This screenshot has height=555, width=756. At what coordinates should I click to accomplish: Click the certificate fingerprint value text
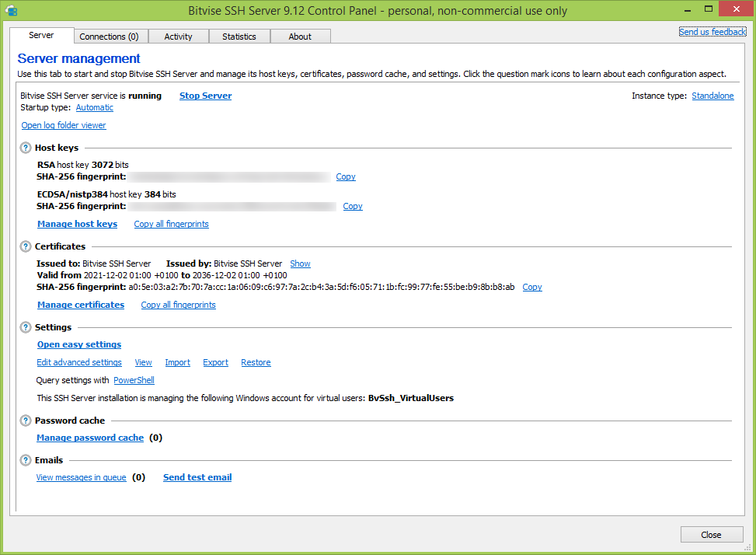321,287
